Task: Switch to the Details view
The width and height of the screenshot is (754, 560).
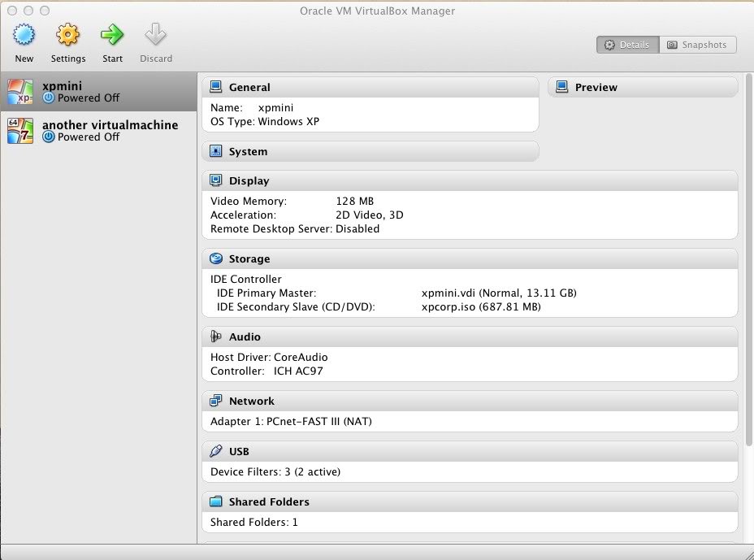Action: click(628, 45)
